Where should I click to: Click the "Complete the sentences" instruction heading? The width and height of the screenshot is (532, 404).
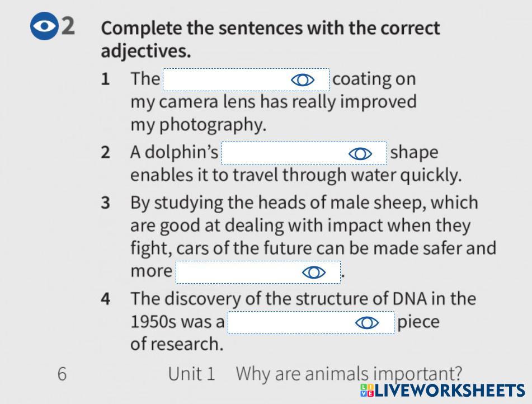click(x=270, y=39)
